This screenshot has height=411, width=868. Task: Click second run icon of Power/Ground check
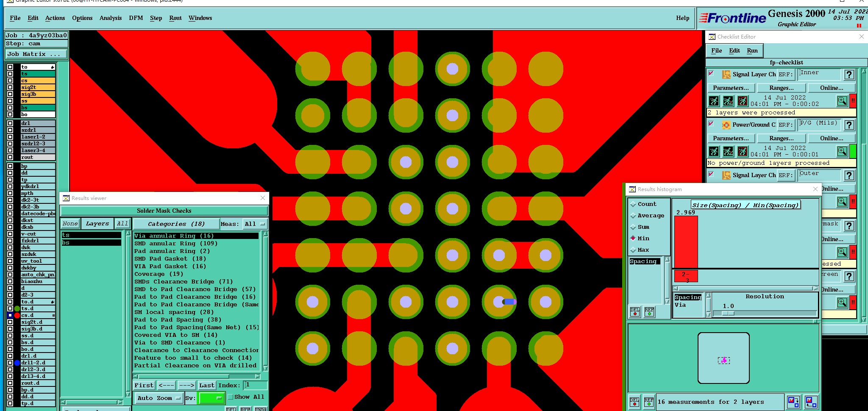point(728,151)
